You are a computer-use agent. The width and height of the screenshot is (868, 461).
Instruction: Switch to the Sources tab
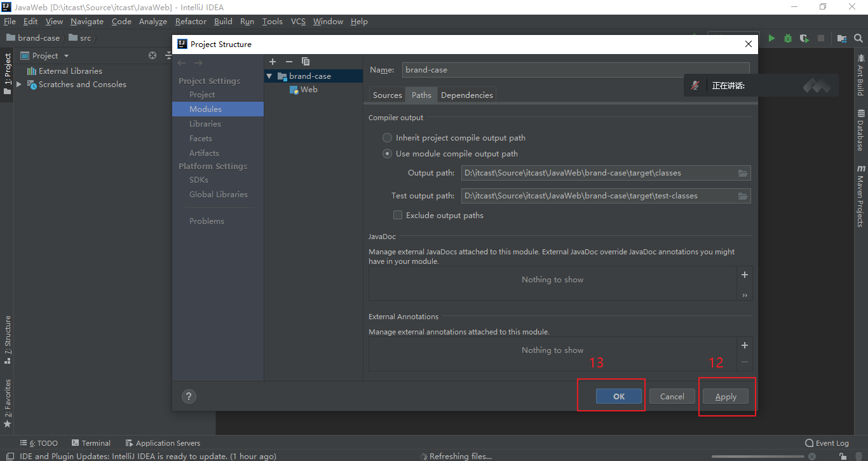click(388, 95)
